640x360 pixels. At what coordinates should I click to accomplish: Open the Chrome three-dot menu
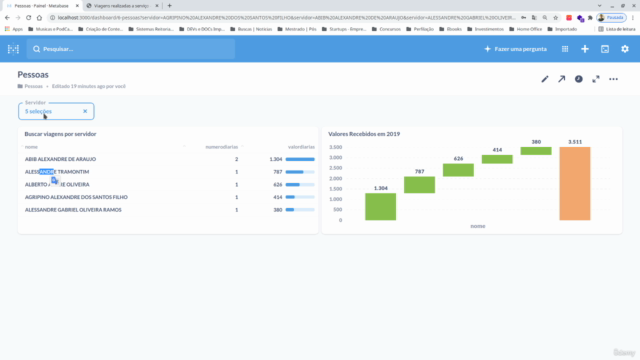633,18
